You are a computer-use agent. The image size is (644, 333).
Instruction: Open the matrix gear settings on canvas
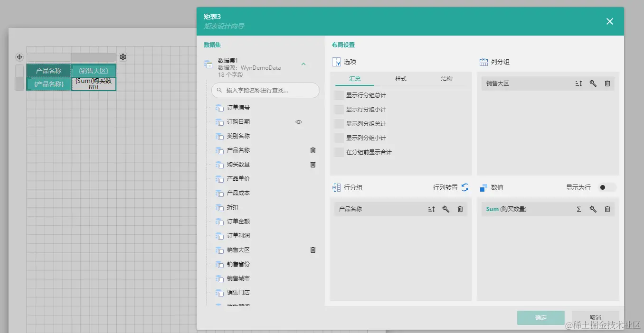click(123, 57)
